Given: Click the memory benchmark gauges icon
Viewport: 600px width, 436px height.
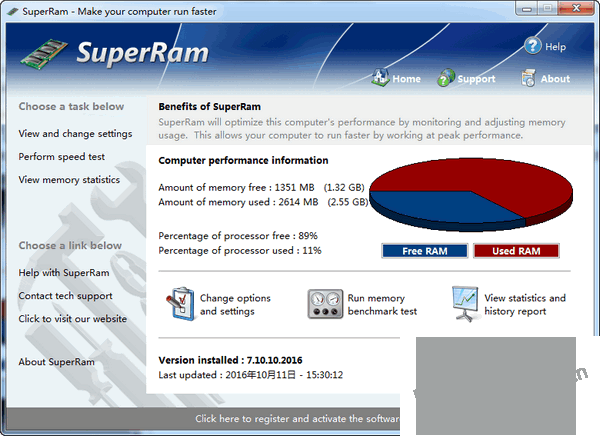Looking at the screenshot, I should coord(325,304).
